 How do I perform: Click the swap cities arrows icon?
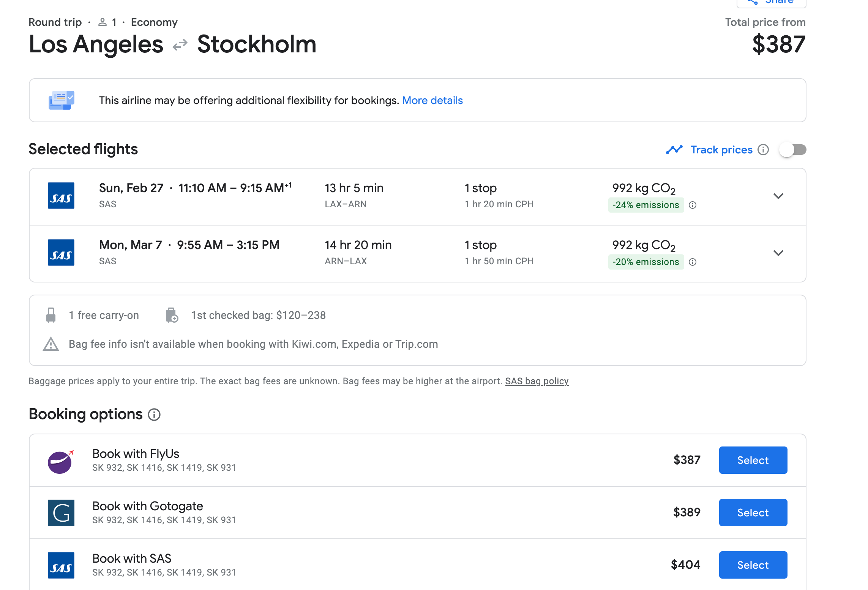pos(180,44)
